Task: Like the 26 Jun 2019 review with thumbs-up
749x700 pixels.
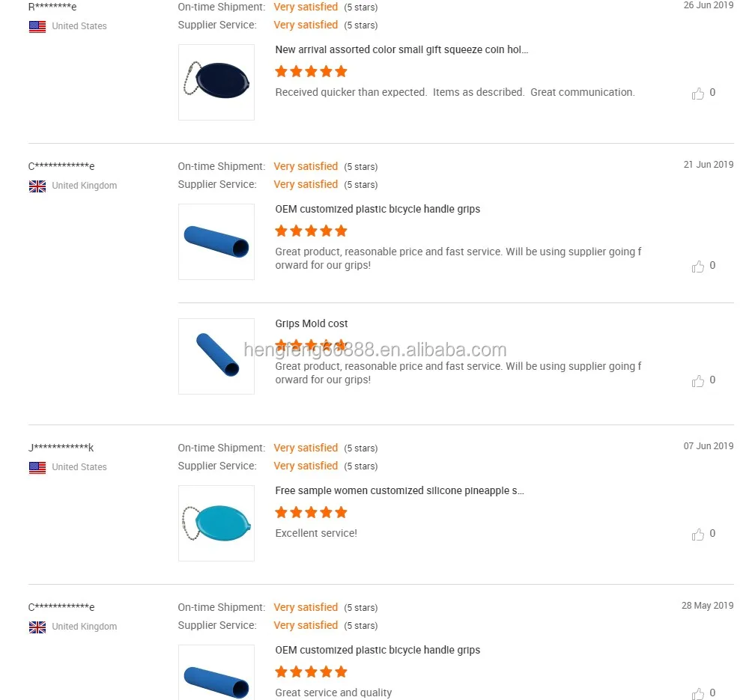Action: (698, 94)
